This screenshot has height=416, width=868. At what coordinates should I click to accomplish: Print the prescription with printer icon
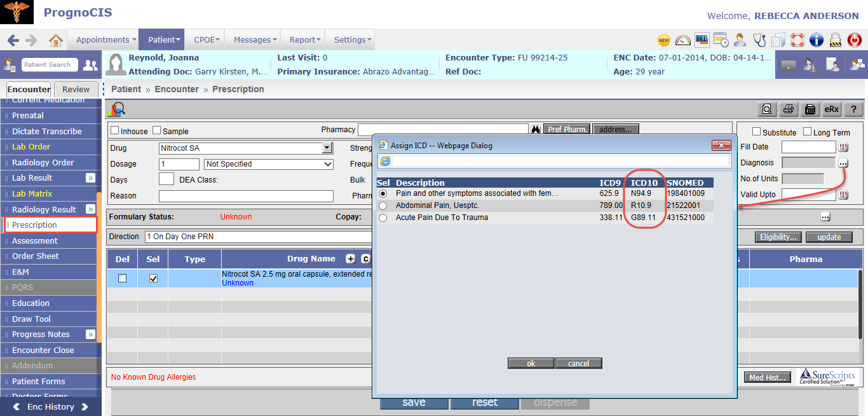(789, 109)
